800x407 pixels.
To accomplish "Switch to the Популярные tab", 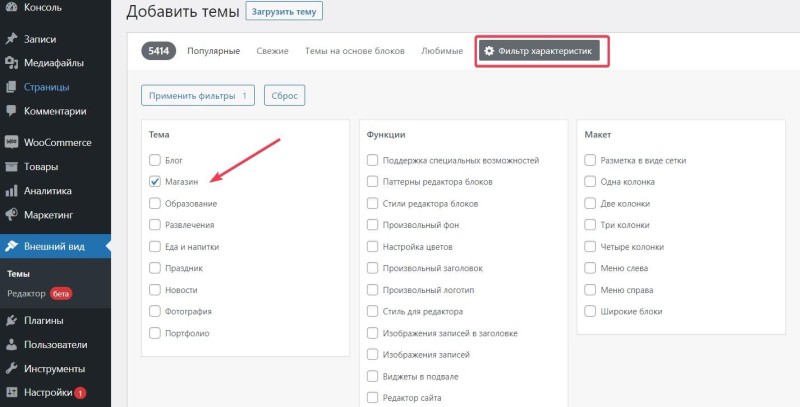I will tap(213, 51).
